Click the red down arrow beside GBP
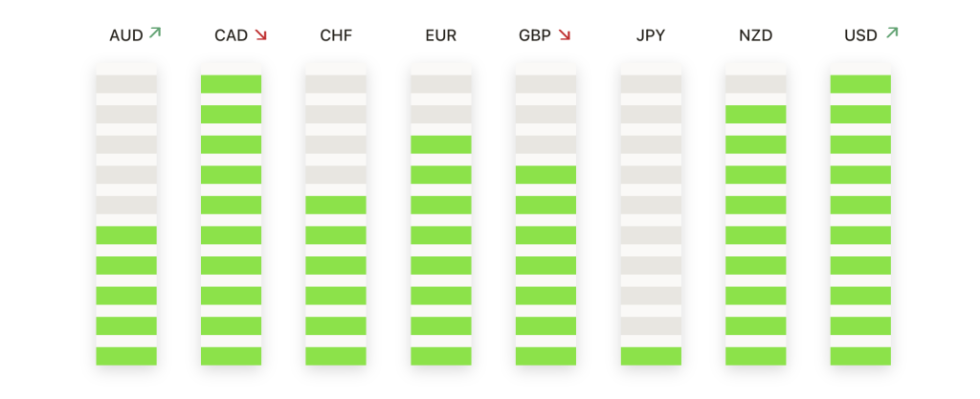The image size is (980, 399). 565,35
